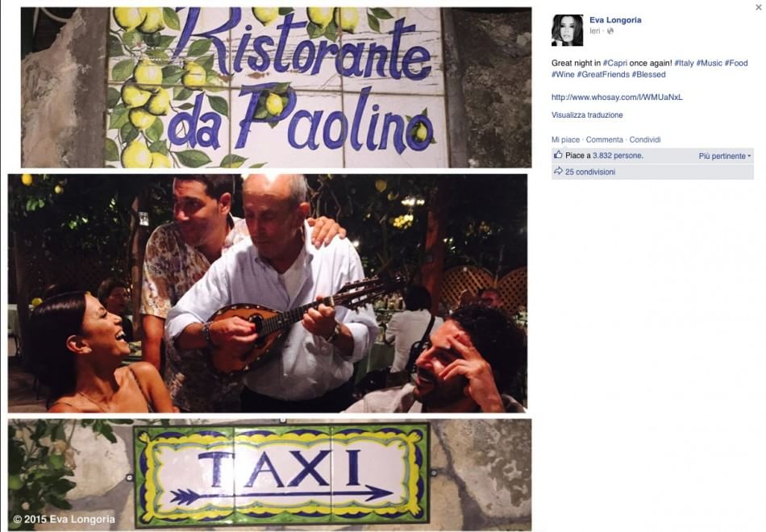
Task: Click Commenta to write a comment
Action: [604, 139]
